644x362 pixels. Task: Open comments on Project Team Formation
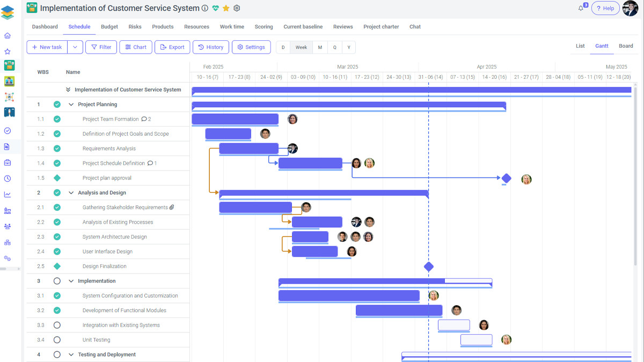pyautogui.click(x=145, y=119)
